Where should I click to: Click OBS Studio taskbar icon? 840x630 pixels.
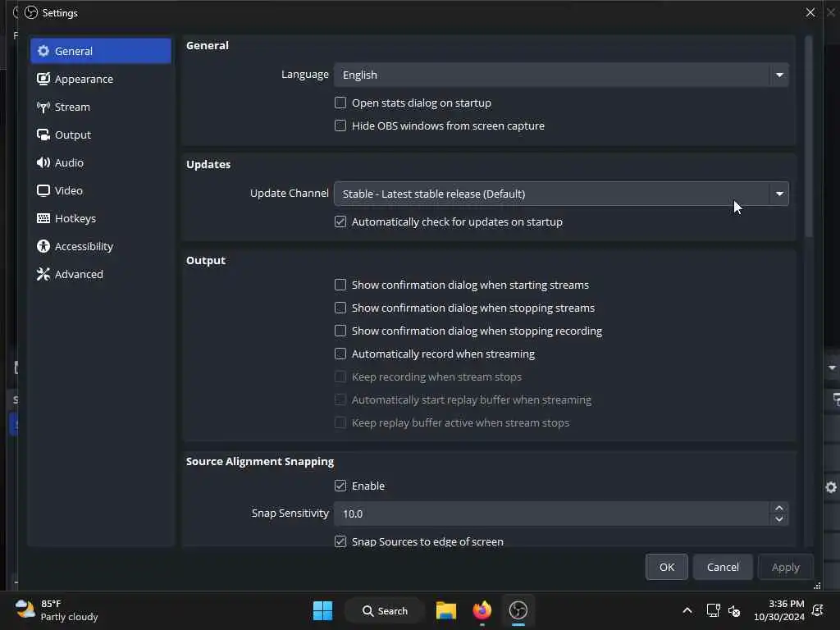coord(518,610)
